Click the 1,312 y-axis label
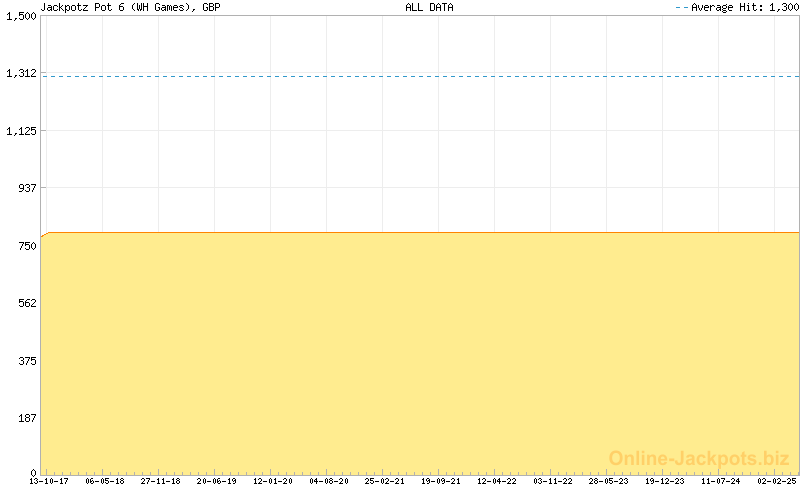The width and height of the screenshot is (800, 490). tap(21, 73)
